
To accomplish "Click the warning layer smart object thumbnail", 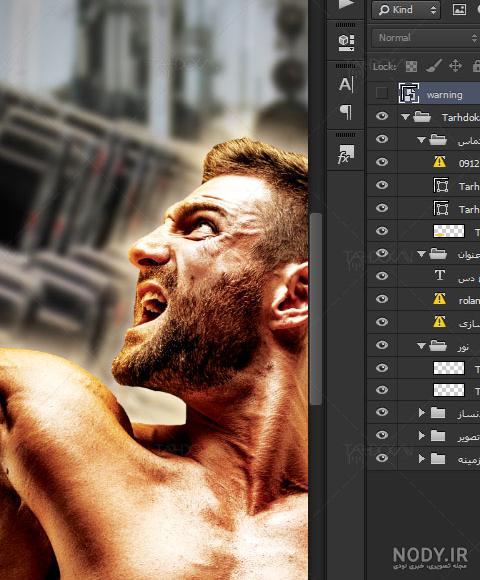I will [x=409, y=93].
